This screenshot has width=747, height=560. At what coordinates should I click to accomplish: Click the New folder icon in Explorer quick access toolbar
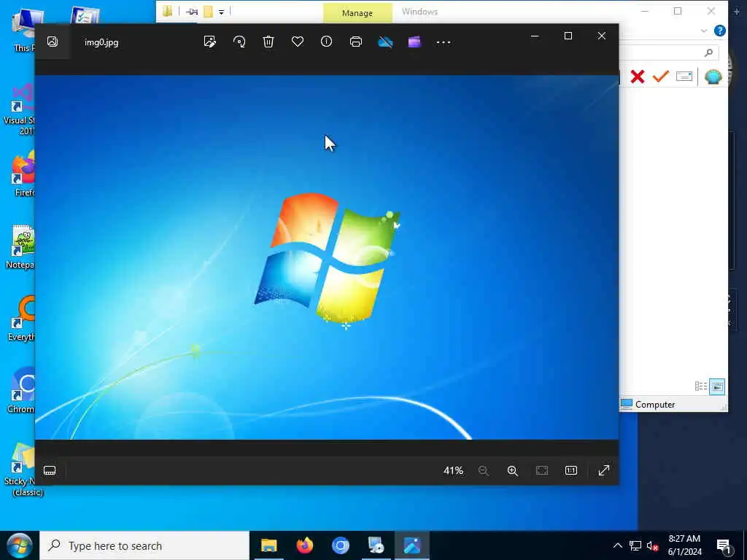(x=208, y=12)
